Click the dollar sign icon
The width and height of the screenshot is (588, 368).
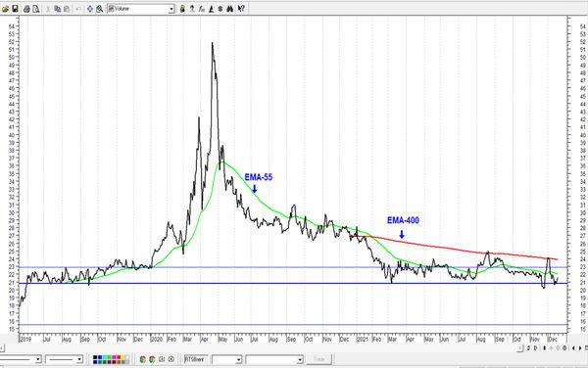pyautogui.click(x=220, y=9)
